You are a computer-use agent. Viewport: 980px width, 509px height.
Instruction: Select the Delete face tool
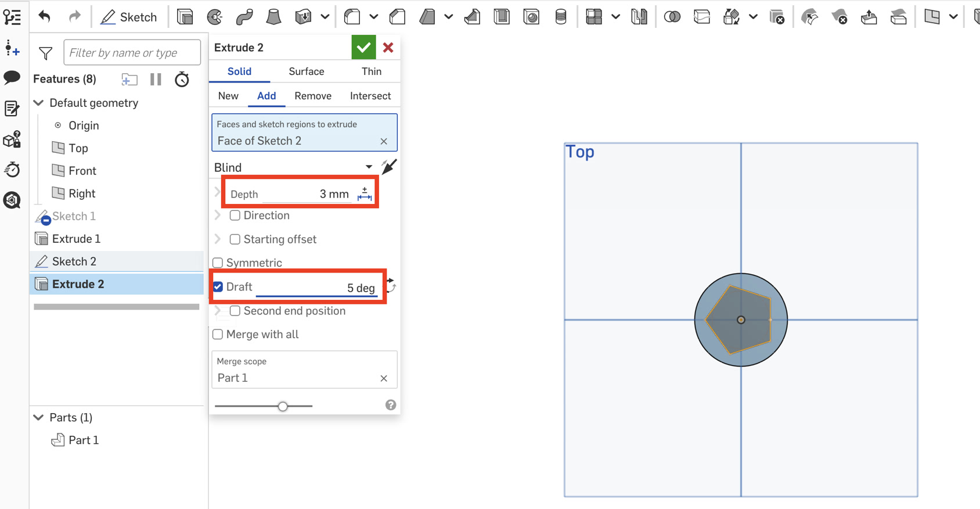click(x=839, y=17)
